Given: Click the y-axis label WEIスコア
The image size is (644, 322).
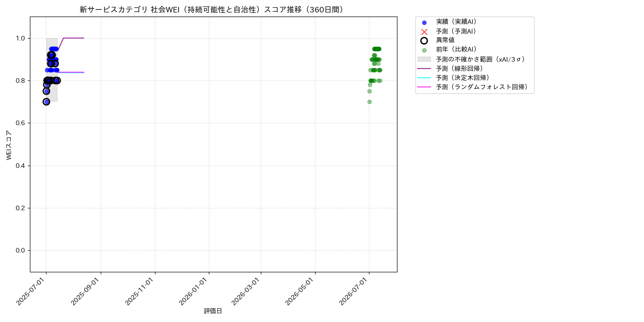Looking at the screenshot, I should click(9, 145).
